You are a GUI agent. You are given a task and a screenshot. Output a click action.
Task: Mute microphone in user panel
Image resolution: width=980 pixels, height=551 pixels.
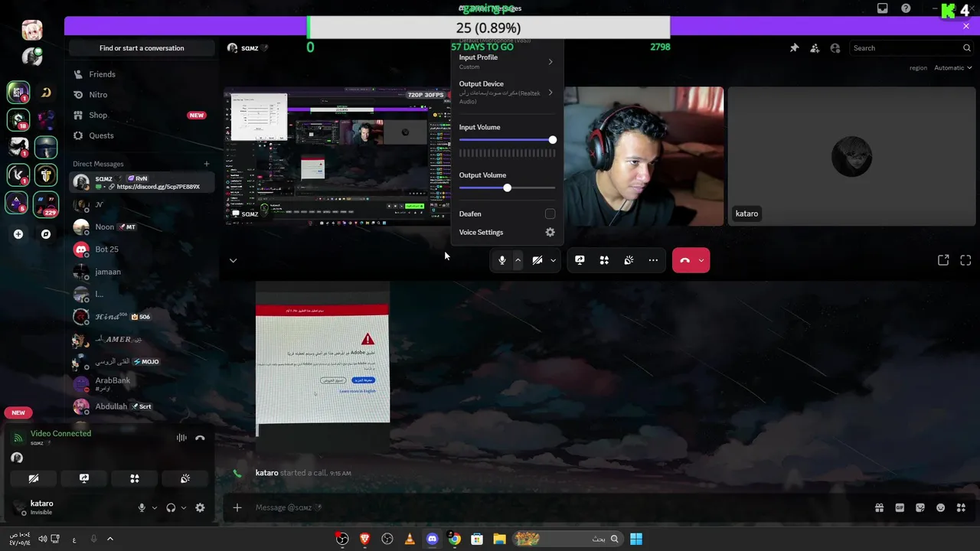[142, 507]
